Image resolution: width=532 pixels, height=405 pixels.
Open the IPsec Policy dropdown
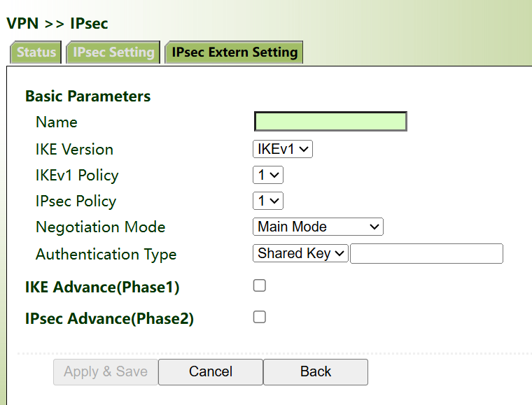(x=267, y=201)
